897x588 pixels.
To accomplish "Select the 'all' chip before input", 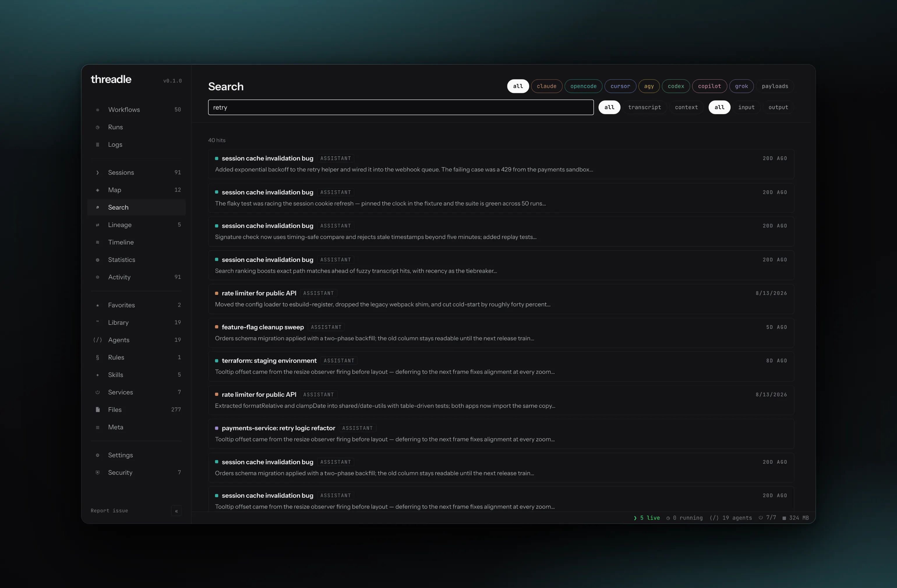I will point(719,107).
